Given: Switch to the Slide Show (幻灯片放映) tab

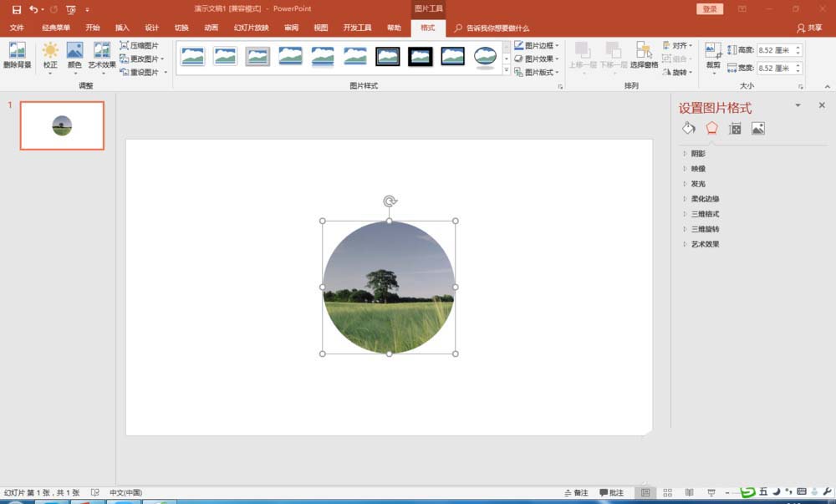Looking at the screenshot, I should pos(251,28).
